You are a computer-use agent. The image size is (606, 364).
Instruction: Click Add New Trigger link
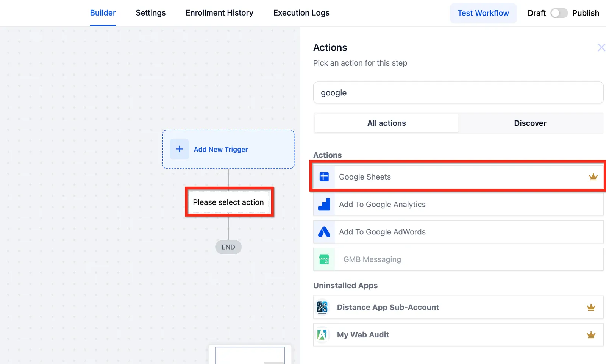point(221,149)
